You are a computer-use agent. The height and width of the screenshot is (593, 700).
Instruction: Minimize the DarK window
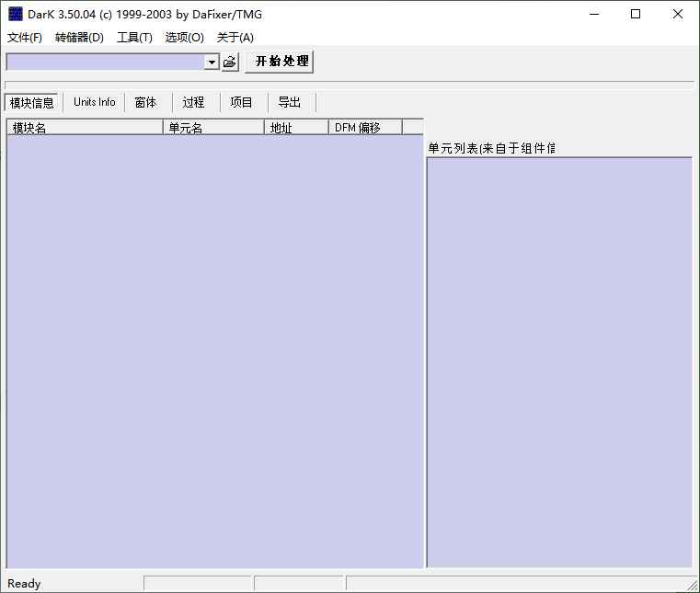(x=594, y=15)
